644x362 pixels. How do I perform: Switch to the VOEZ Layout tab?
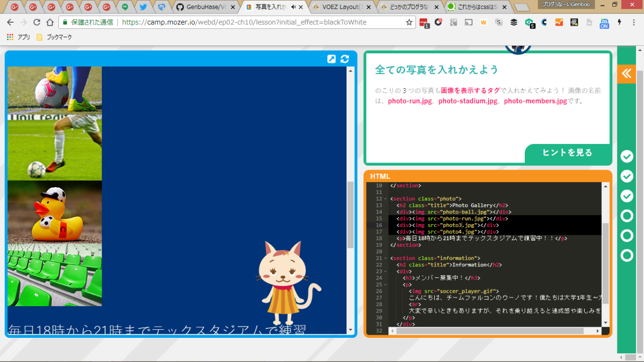(x=341, y=7)
